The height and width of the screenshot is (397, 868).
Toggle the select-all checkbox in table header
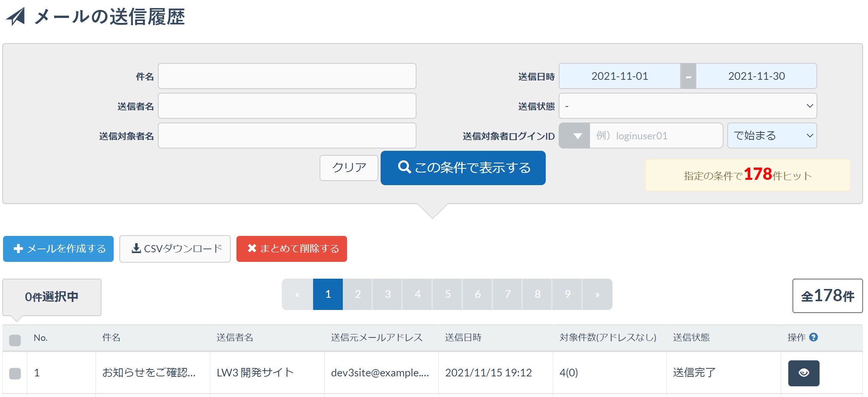pos(15,340)
